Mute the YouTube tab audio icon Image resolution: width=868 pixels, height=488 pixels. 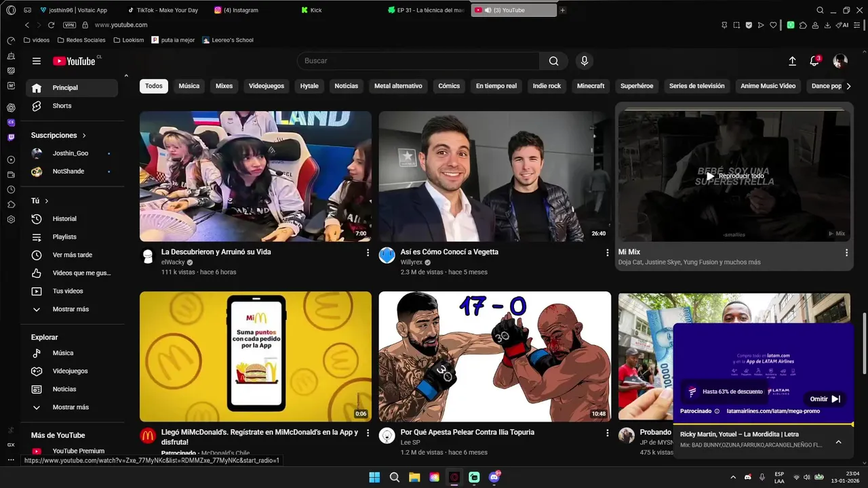tap(488, 10)
